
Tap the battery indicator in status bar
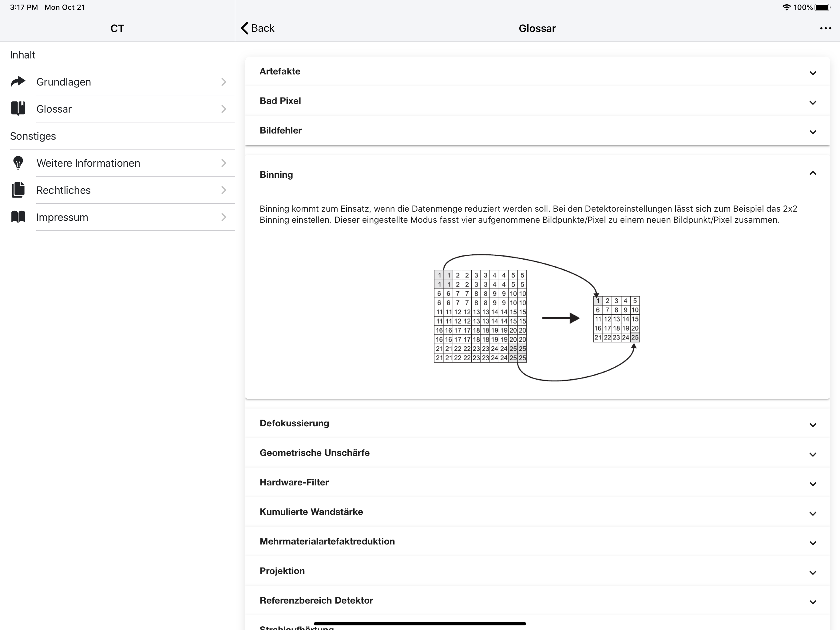coord(822,7)
